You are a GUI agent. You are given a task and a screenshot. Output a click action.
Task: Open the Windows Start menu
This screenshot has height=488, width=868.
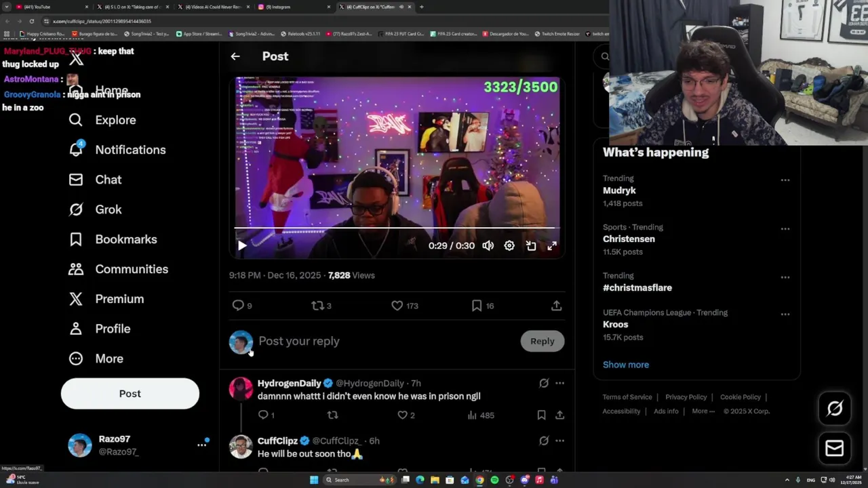pyautogui.click(x=314, y=480)
